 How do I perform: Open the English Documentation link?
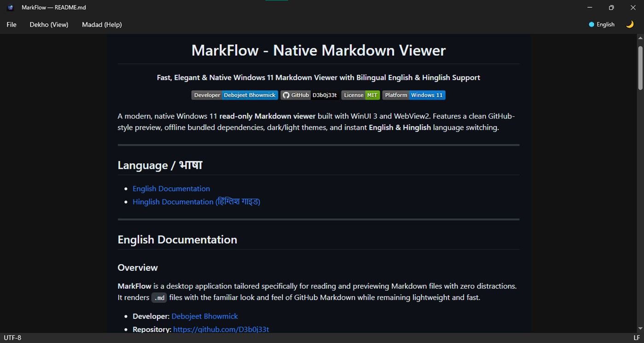[171, 189]
